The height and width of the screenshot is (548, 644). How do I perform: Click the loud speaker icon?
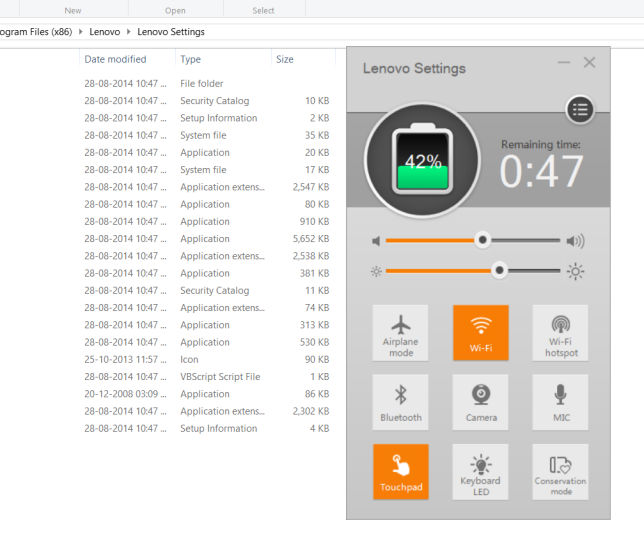coord(575,241)
